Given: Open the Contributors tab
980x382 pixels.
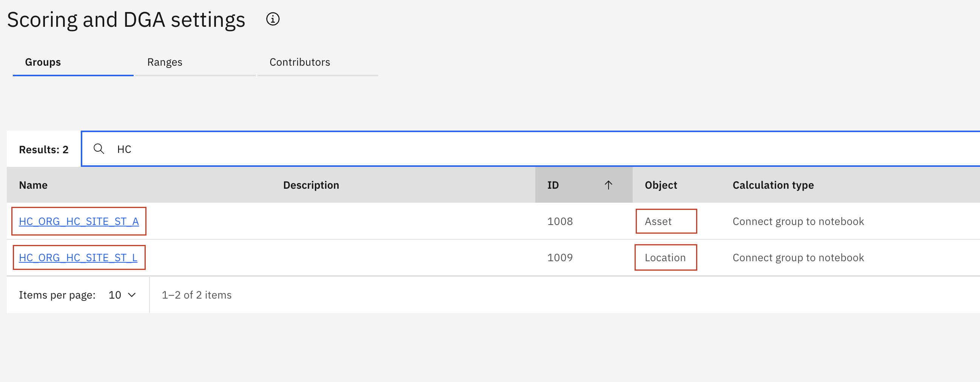Looking at the screenshot, I should 317,62.
